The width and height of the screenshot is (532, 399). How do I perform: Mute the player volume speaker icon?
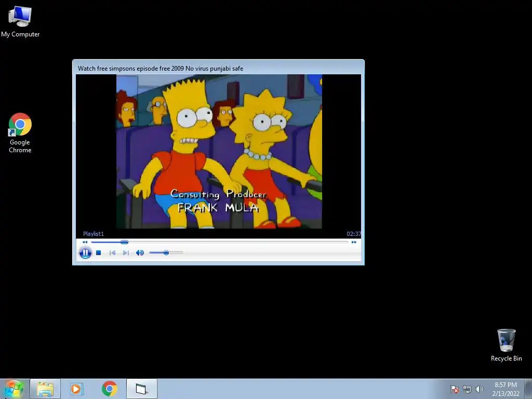140,253
